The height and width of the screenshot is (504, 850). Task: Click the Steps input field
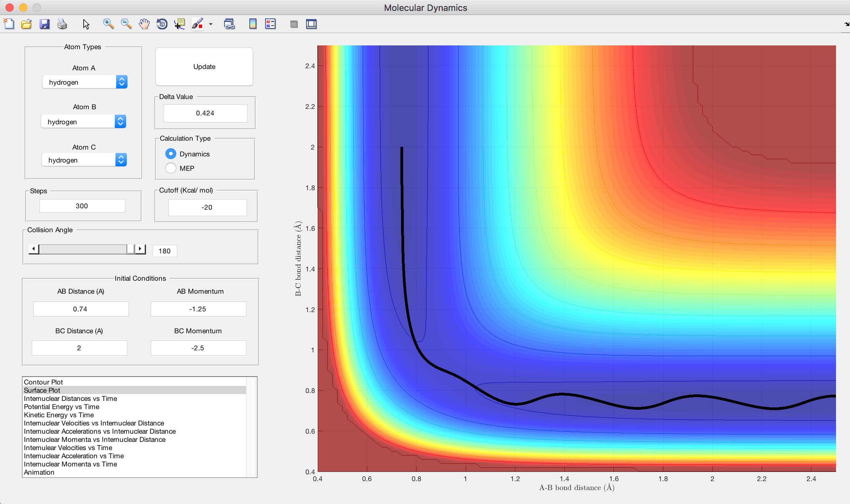(x=82, y=206)
